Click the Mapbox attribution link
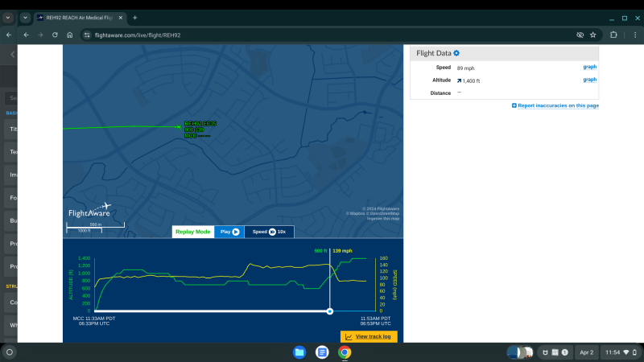Screen dimensions: 644x362 [x=357, y=213]
